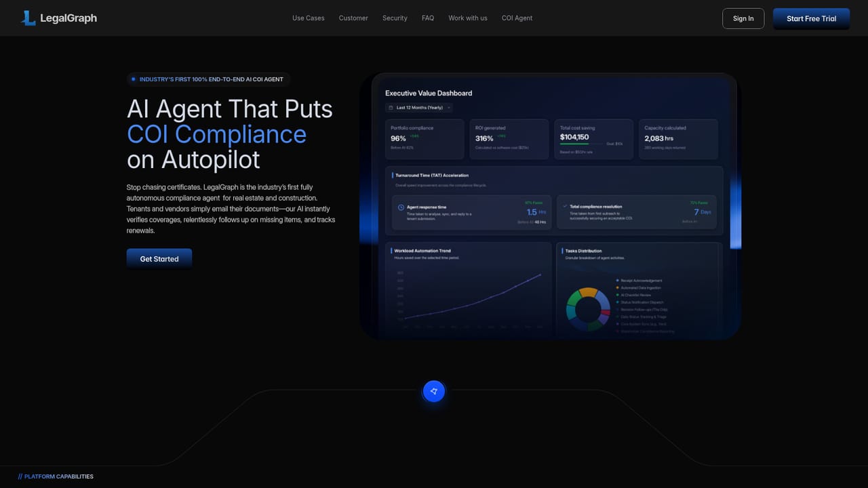Go to the Customer nav item
Image resolution: width=868 pixels, height=488 pixels.
point(353,18)
